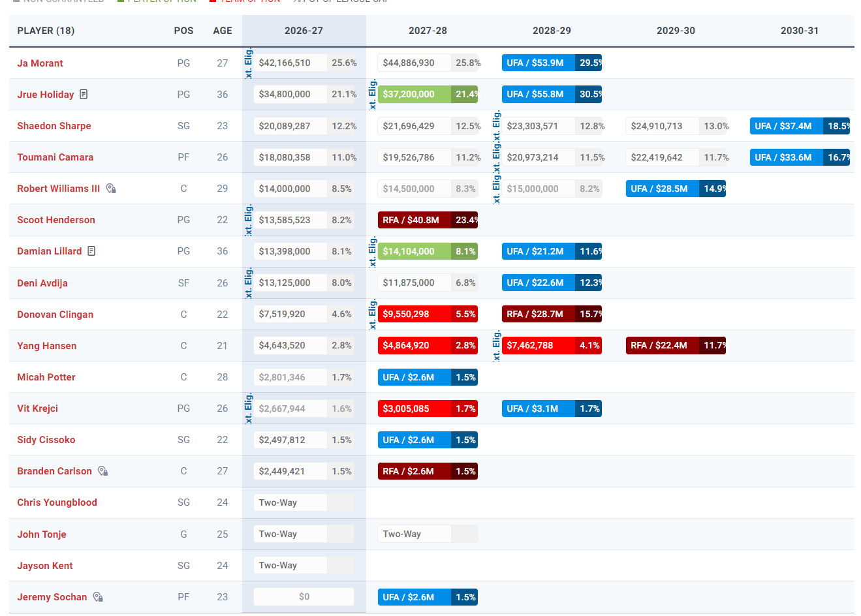Click the 2029-30 season column header
The image size is (861, 616).
point(676,31)
